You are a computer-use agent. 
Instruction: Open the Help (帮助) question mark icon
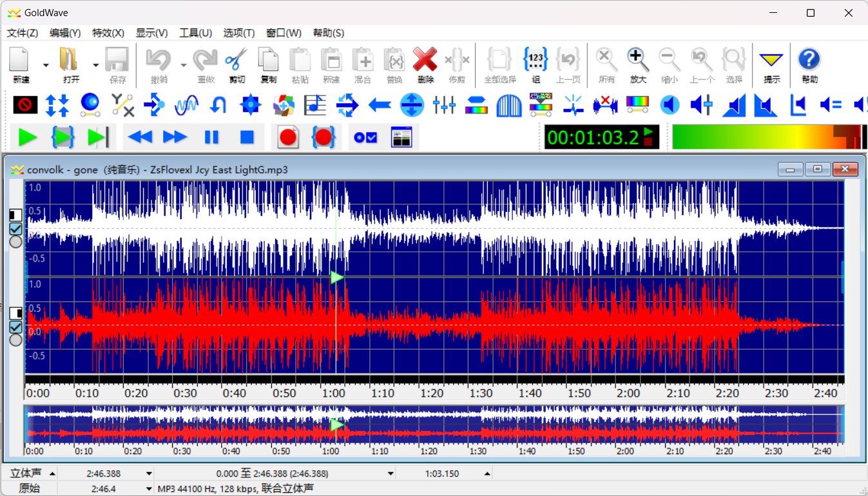(809, 65)
